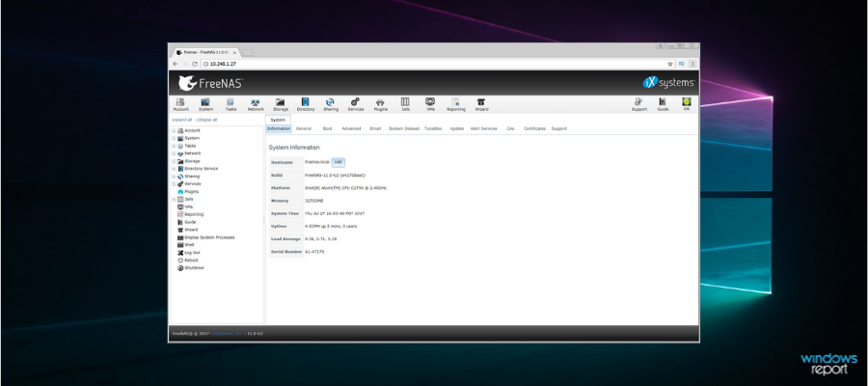Expand the Services node in sidebar tree
This screenshot has height=386, width=868.
coord(174,184)
